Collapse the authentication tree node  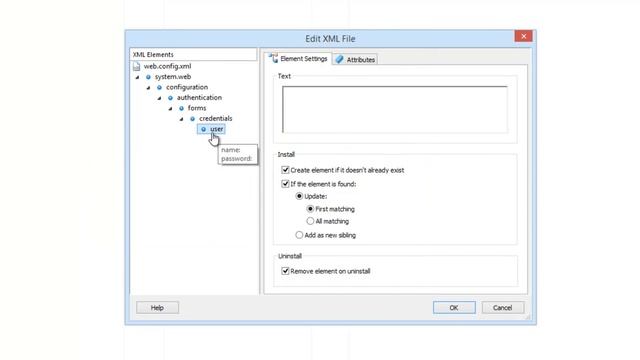(x=160, y=98)
